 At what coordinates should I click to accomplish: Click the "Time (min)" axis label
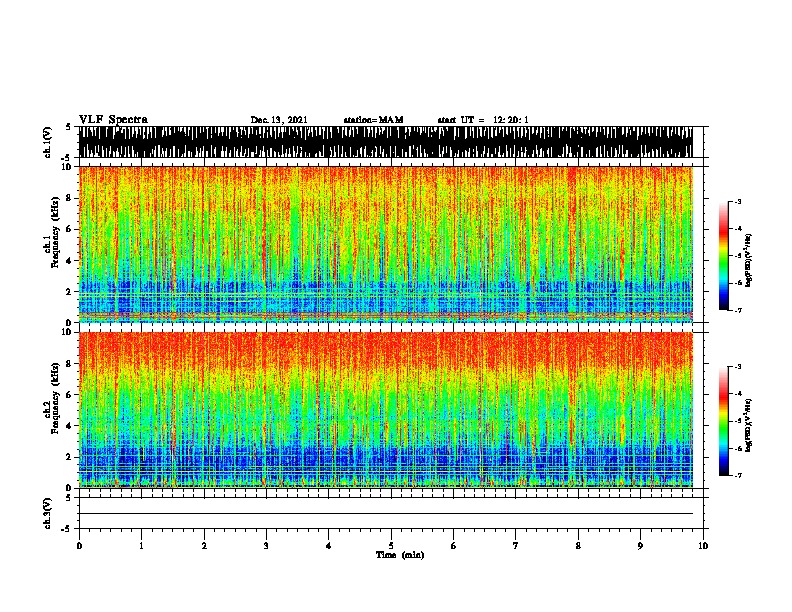pos(400,555)
